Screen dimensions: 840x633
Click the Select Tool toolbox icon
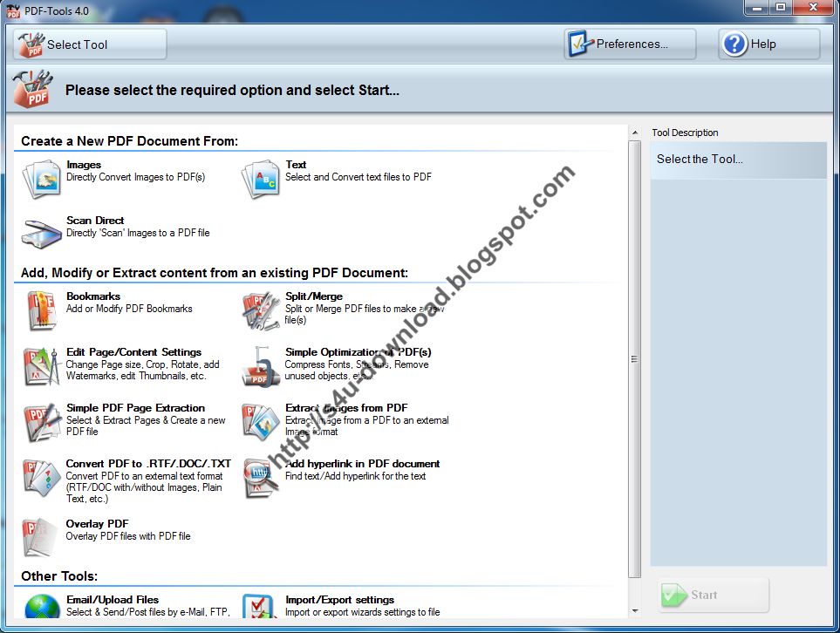point(31,44)
